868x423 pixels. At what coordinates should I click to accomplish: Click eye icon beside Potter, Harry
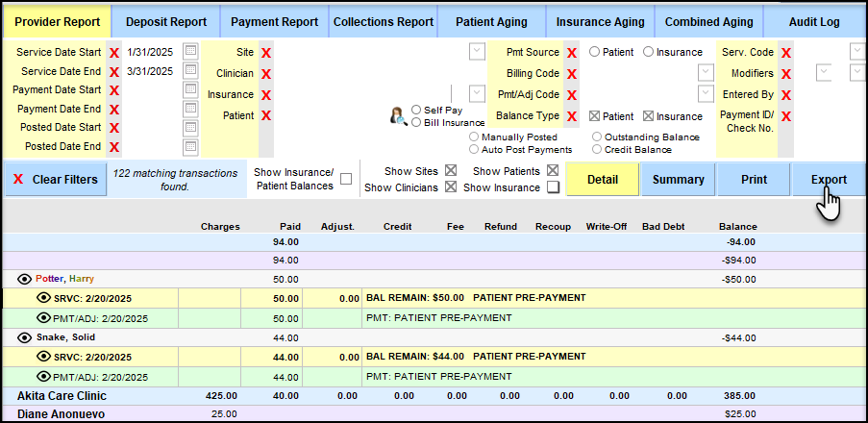coord(25,278)
